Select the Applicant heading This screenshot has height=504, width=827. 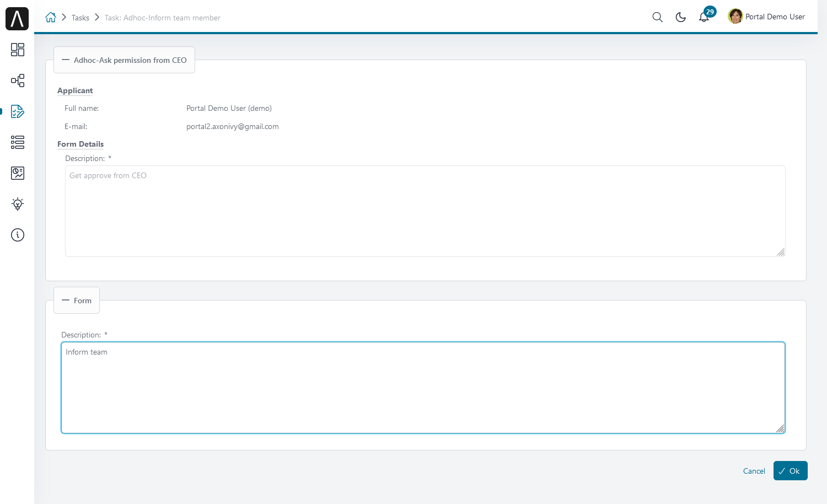coord(75,90)
